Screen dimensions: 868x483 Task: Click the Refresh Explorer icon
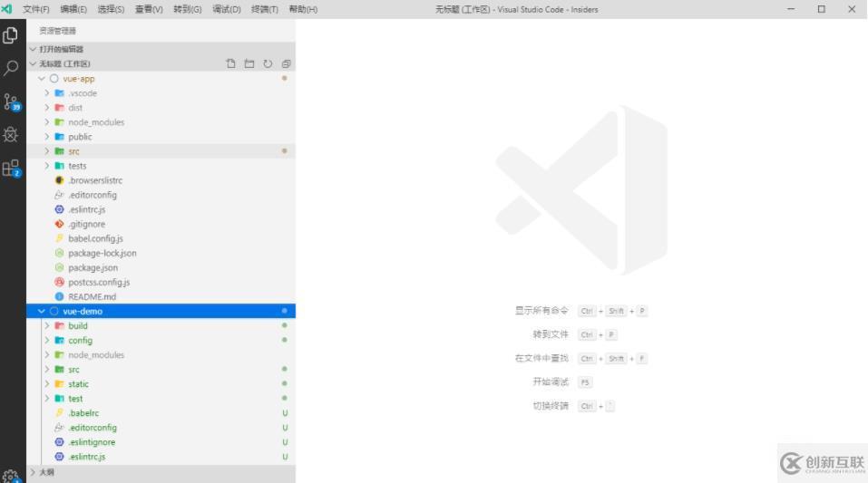click(268, 63)
